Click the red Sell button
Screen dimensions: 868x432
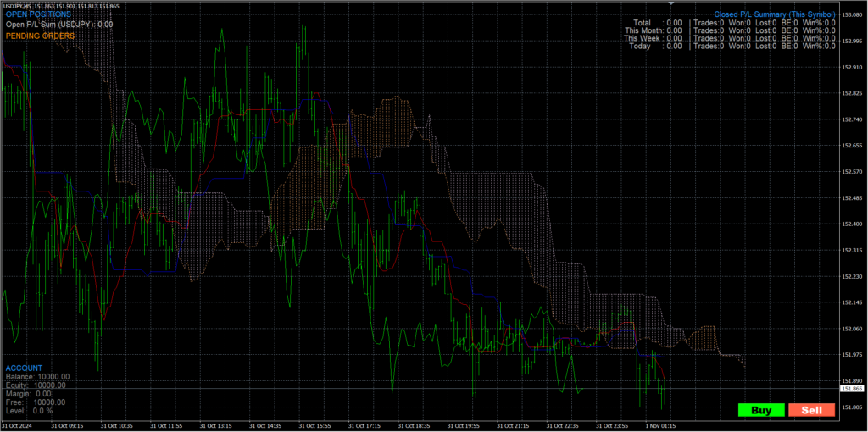[x=811, y=410]
